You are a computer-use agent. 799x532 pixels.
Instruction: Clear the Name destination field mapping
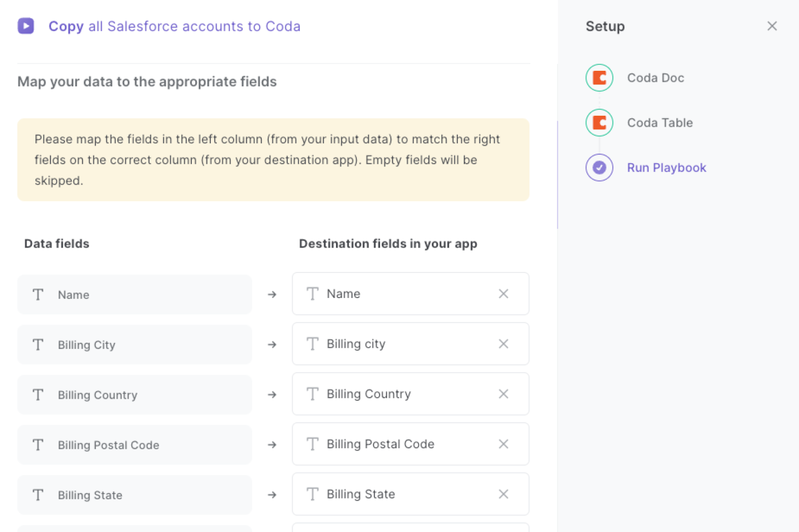tap(503, 294)
